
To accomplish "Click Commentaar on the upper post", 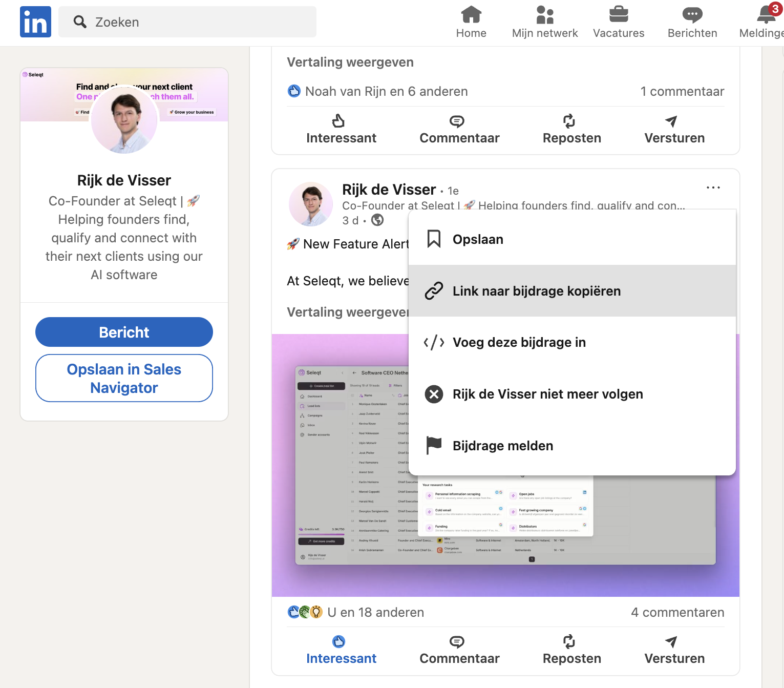I will coord(459,130).
